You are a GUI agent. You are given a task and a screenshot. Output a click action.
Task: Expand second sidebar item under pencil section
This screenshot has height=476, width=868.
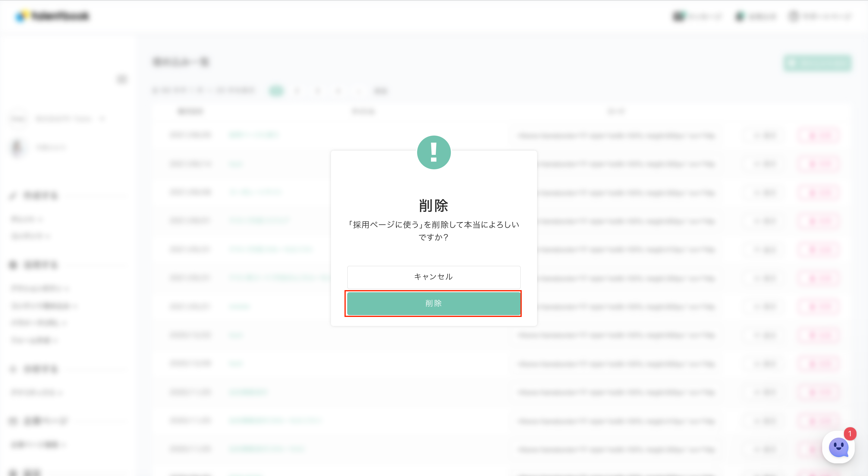[30, 236]
